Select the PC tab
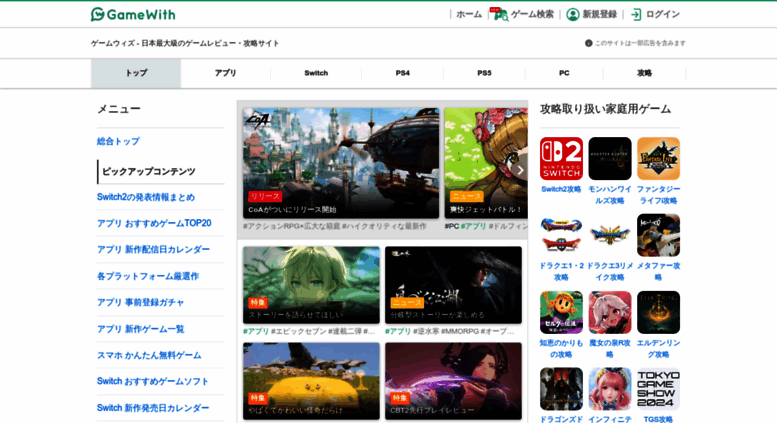777x423 pixels. pyautogui.click(x=564, y=73)
